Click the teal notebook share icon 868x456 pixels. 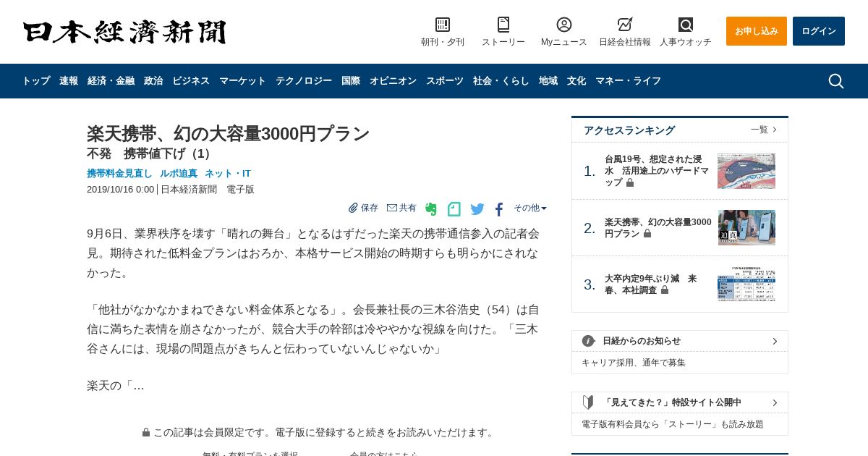tap(454, 209)
